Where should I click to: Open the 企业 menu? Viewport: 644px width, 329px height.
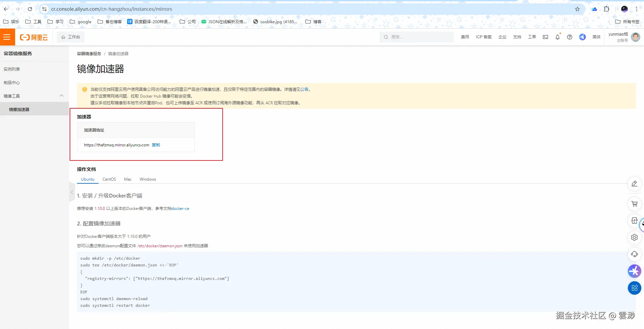pyautogui.click(x=502, y=37)
